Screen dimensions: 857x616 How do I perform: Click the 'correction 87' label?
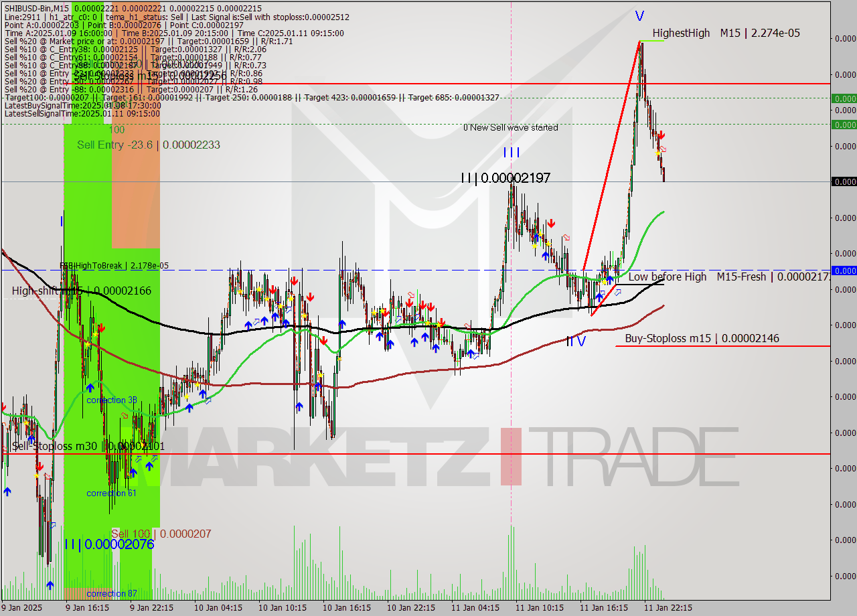[111, 594]
